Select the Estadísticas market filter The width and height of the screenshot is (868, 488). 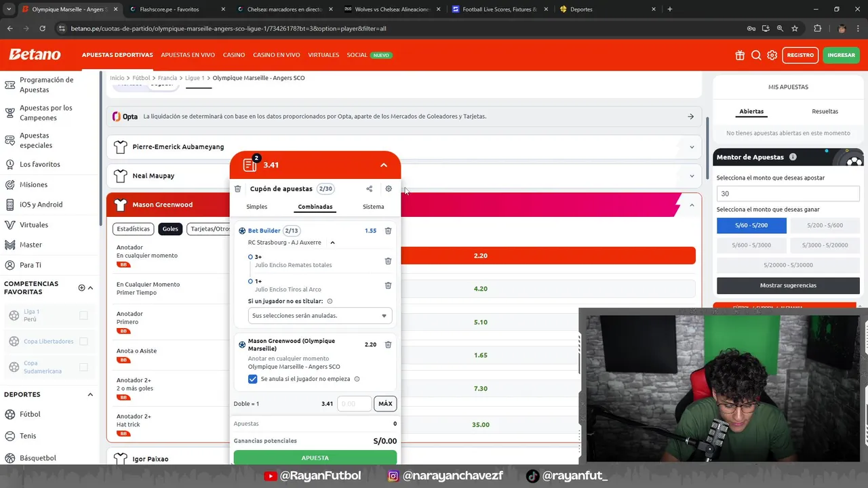coord(133,229)
